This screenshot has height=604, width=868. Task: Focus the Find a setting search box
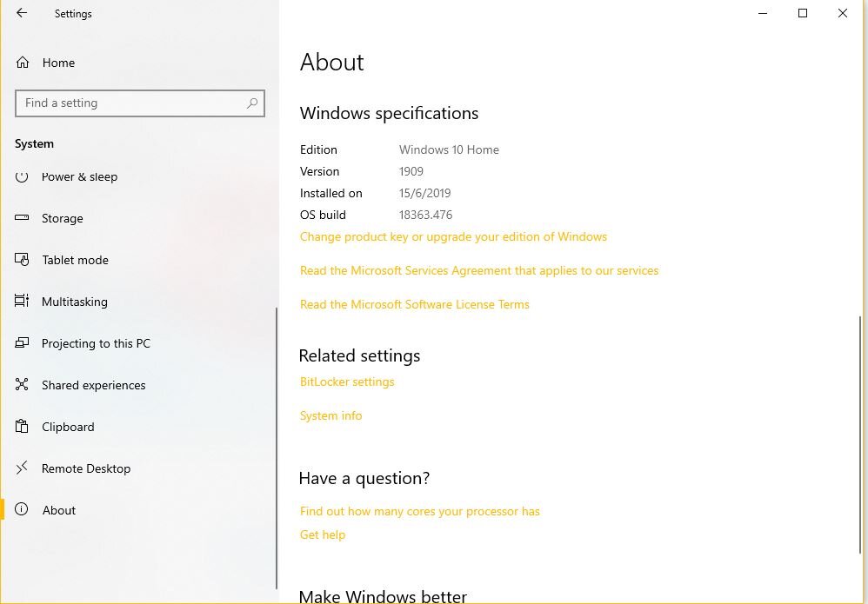coord(140,103)
